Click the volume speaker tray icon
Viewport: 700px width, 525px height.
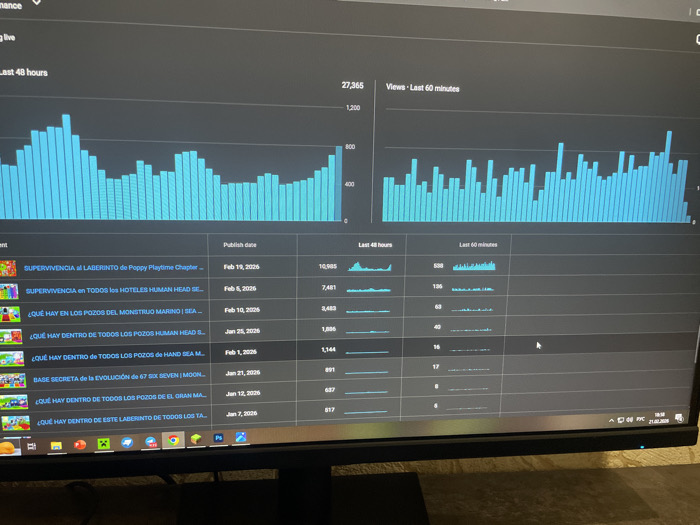(x=629, y=420)
